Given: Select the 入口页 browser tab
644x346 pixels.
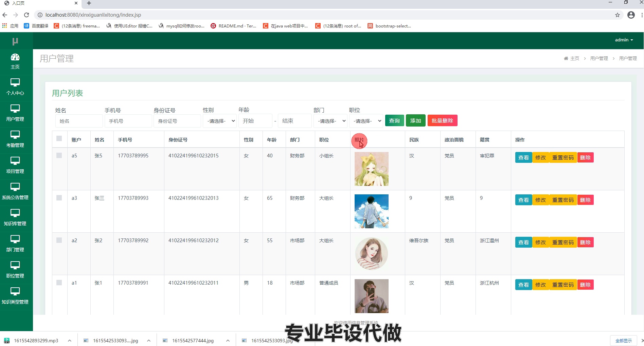Looking at the screenshot, I should [37, 3].
